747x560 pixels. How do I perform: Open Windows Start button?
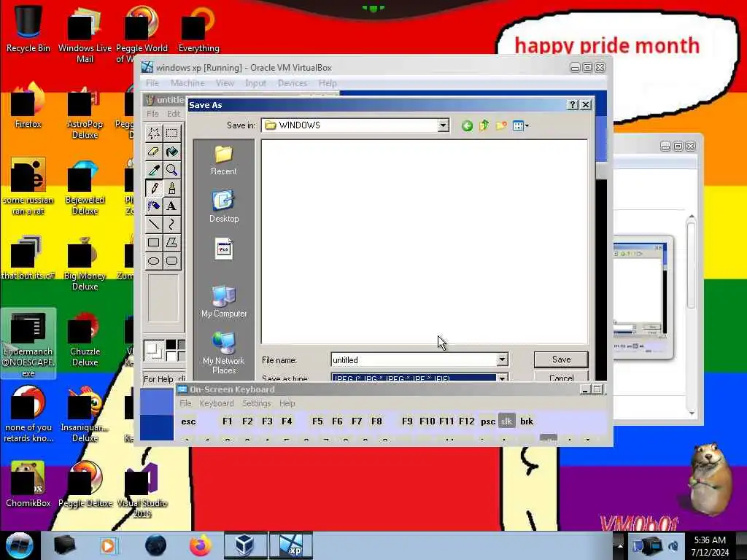pos(19,545)
